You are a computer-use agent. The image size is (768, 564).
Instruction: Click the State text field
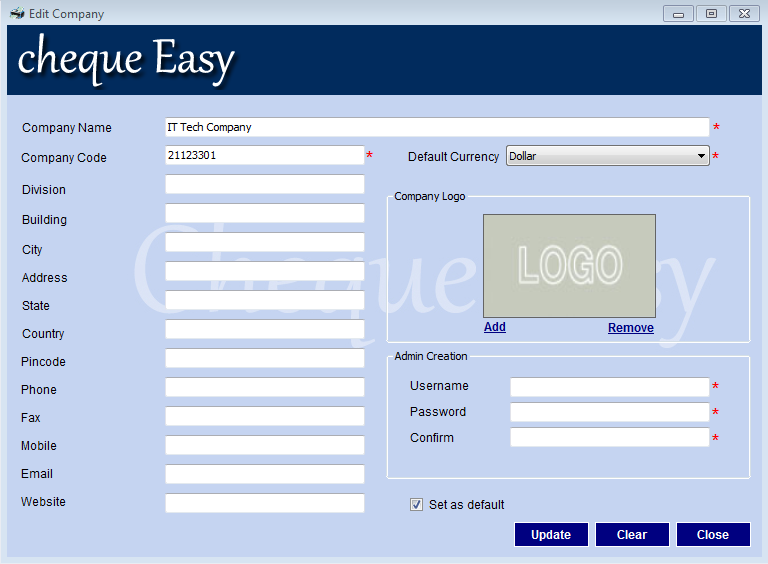click(x=264, y=300)
